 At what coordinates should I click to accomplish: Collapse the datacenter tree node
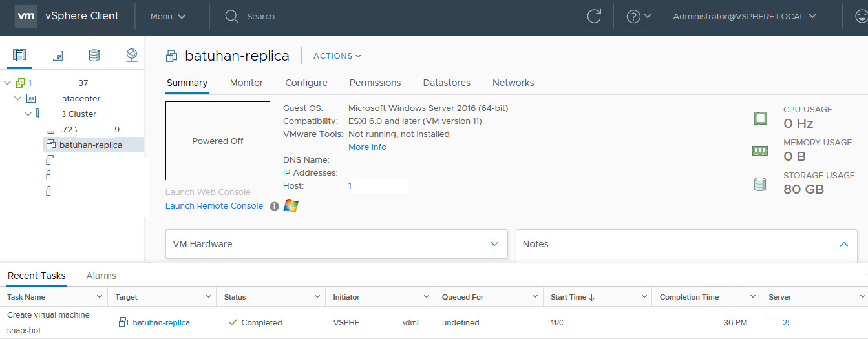tap(18, 99)
